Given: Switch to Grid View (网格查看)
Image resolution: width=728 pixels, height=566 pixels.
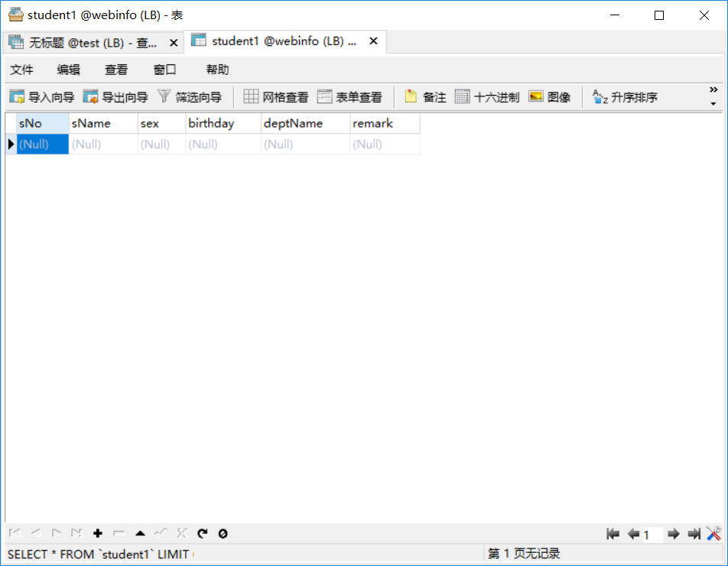Looking at the screenshot, I should [x=276, y=97].
